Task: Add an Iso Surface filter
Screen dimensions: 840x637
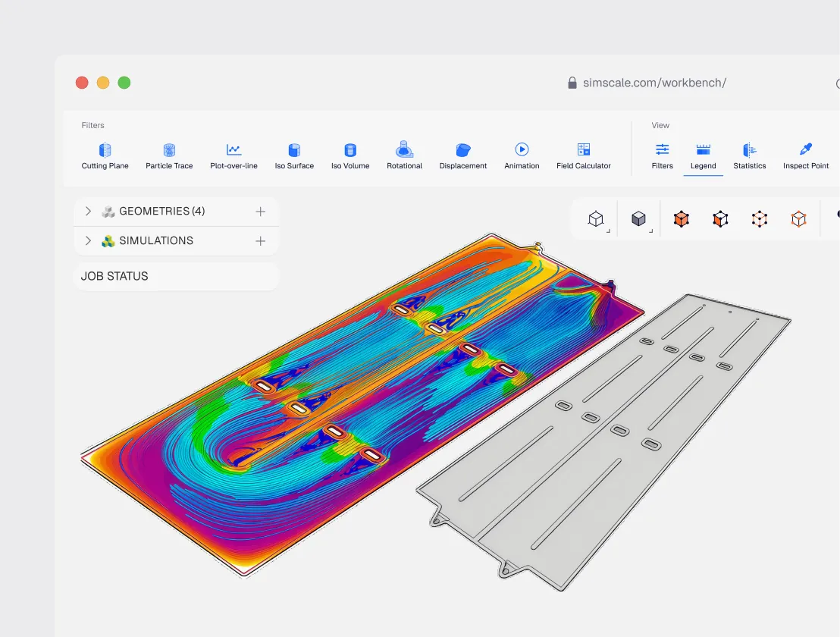Action: point(294,156)
